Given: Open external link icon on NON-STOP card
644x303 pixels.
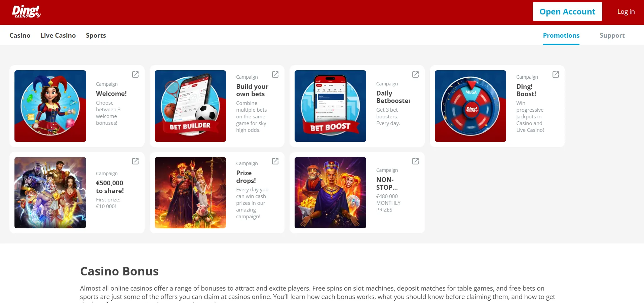Looking at the screenshot, I should [415, 161].
